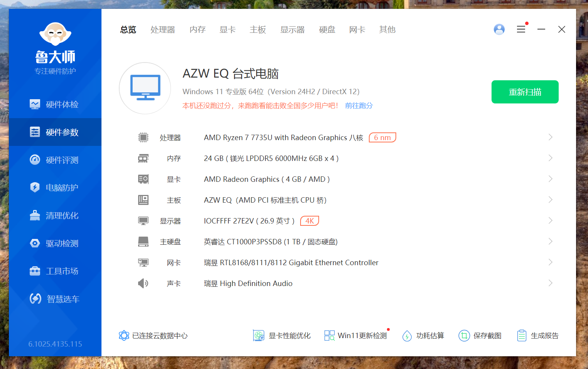Image resolution: width=588 pixels, height=369 pixels.
Task: Expand the 网卡 row chevron
Action: 551,262
